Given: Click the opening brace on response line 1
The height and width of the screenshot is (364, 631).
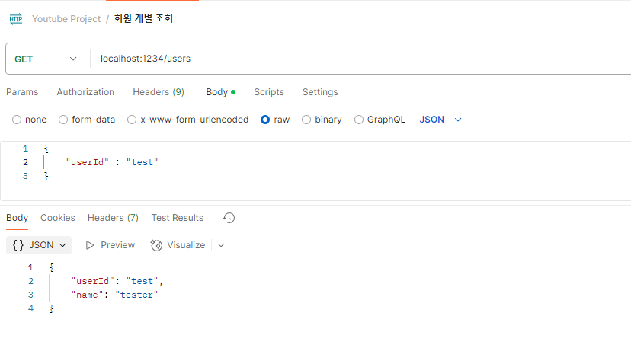Looking at the screenshot, I should pos(52,267).
